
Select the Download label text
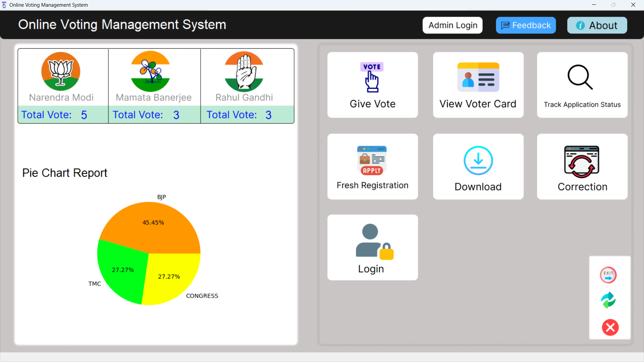point(478,187)
